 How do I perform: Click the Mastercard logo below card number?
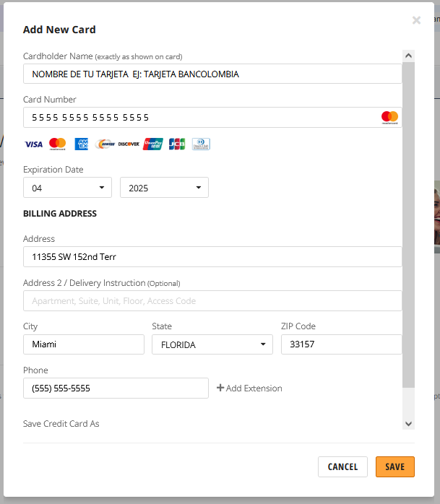click(58, 144)
